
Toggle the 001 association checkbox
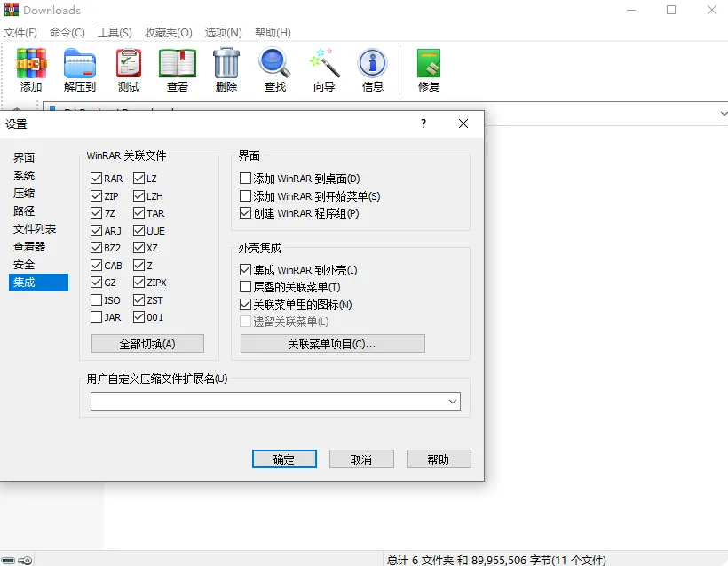pyautogui.click(x=138, y=317)
